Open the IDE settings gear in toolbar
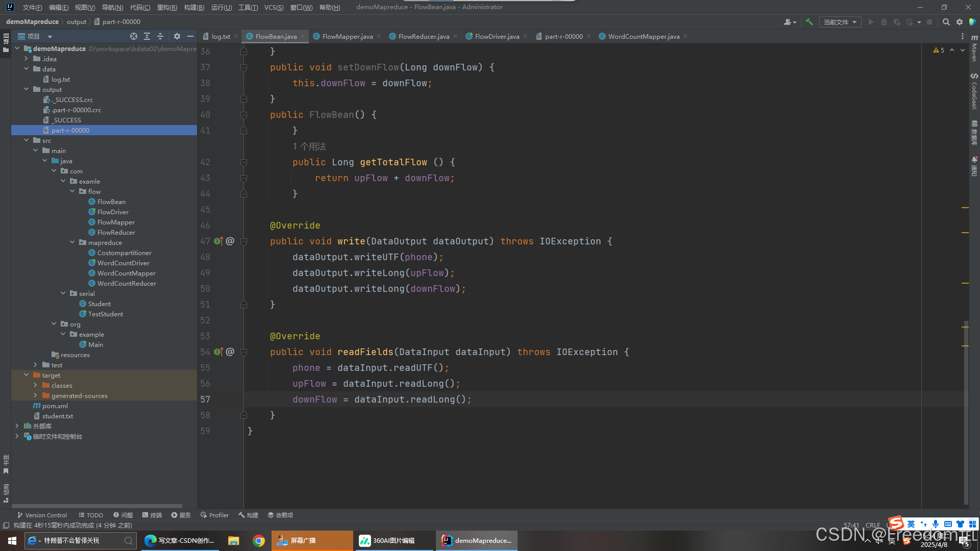 pyautogui.click(x=960, y=22)
